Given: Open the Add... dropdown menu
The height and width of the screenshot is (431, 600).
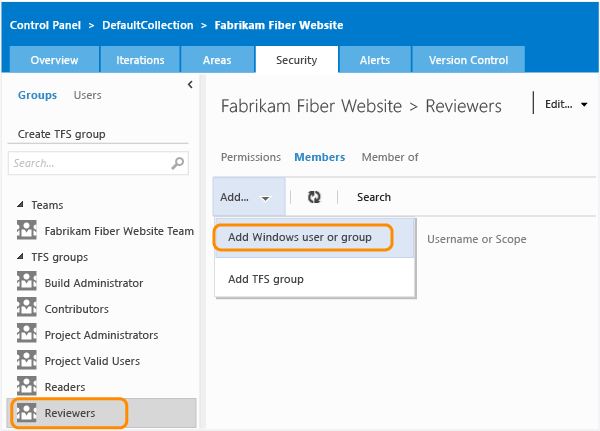Looking at the screenshot, I should pos(249,197).
